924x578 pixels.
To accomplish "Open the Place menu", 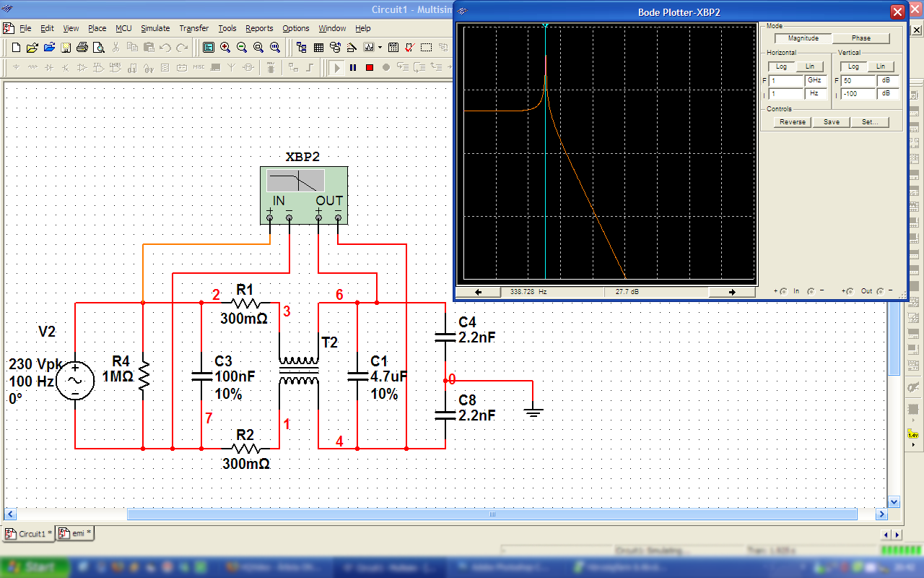I will (97, 28).
